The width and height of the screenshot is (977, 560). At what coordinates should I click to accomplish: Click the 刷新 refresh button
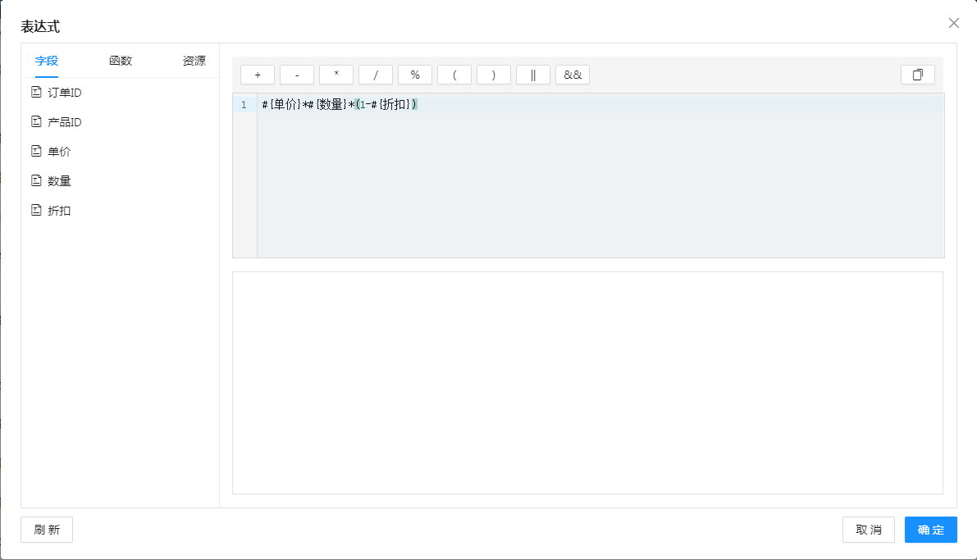pos(47,530)
